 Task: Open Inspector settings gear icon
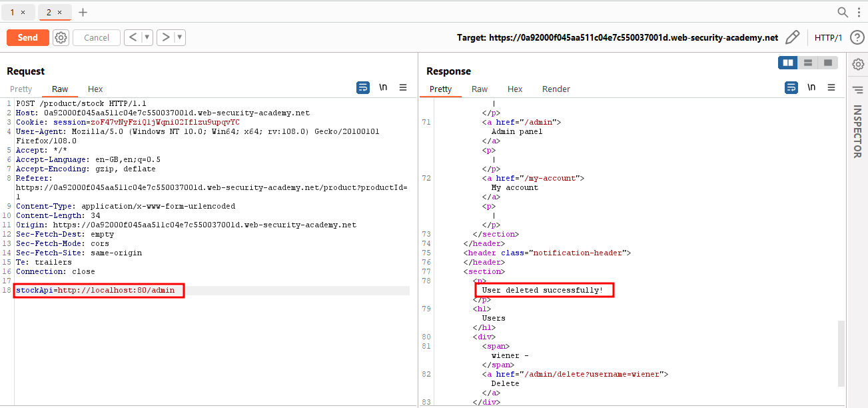858,64
